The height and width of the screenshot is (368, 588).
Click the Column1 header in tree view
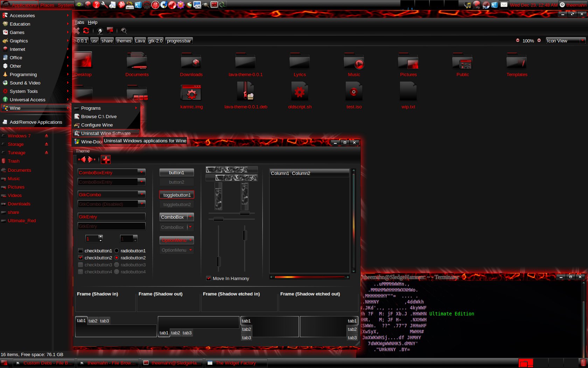(280, 173)
